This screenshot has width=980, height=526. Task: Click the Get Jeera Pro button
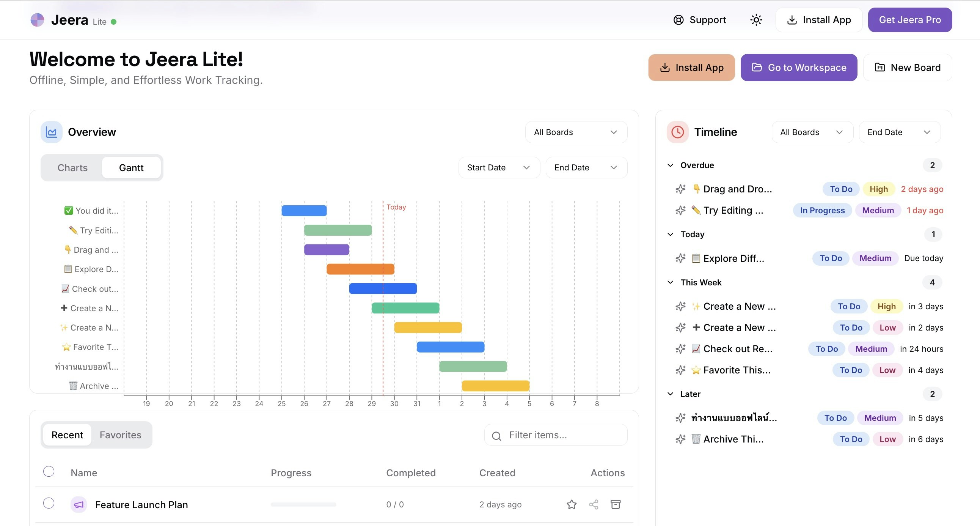[909, 19]
